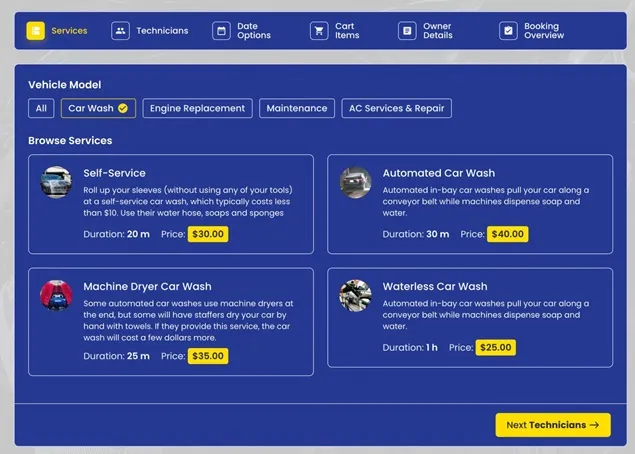Click the Self-Service description text
This screenshot has width=635, height=454.
coord(188,201)
